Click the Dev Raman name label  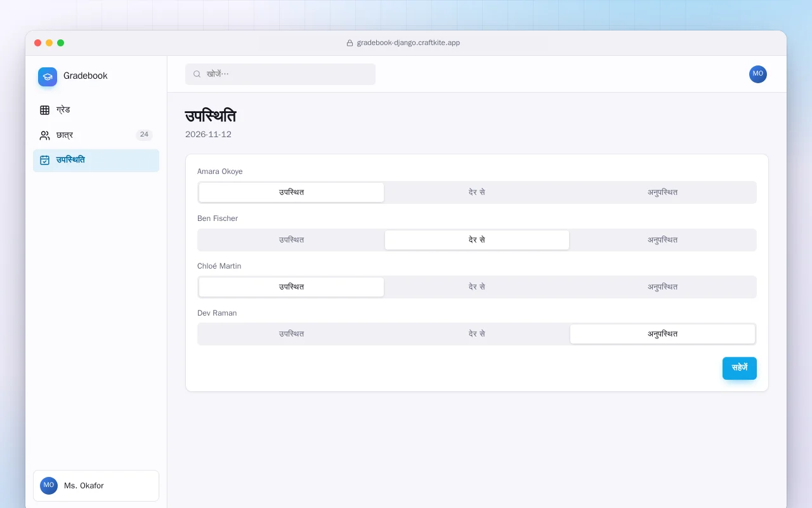point(217,313)
